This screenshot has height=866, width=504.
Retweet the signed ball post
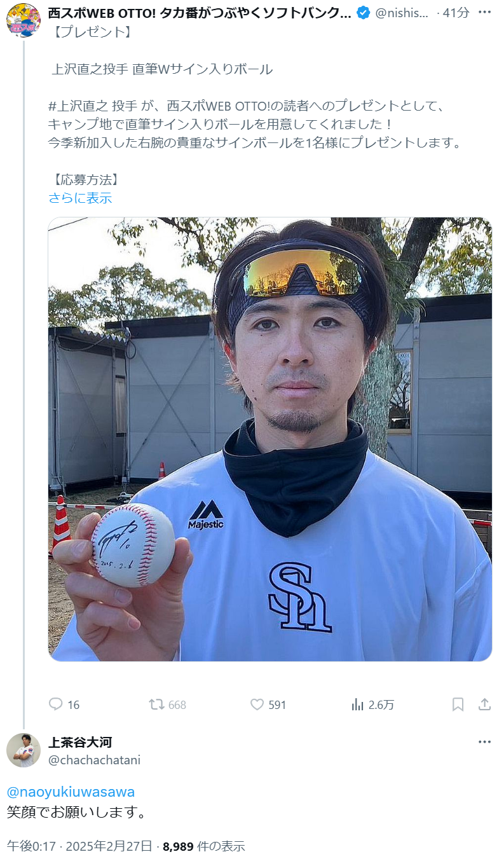(156, 704)
